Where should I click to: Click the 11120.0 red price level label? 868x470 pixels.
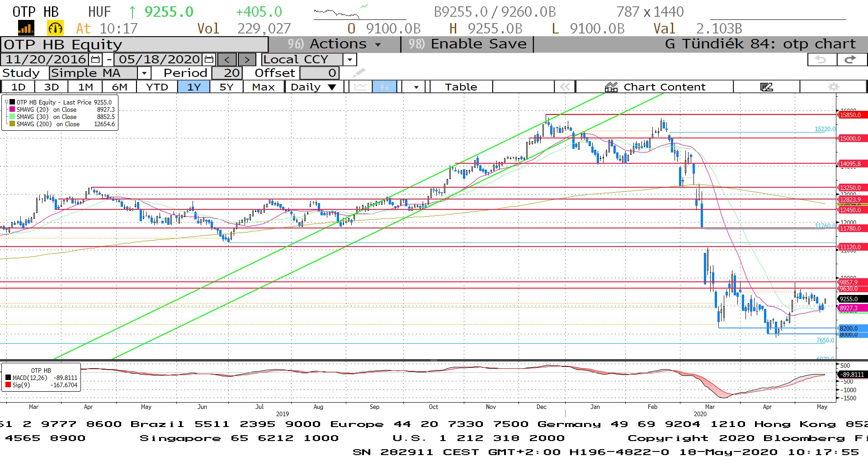853,247
